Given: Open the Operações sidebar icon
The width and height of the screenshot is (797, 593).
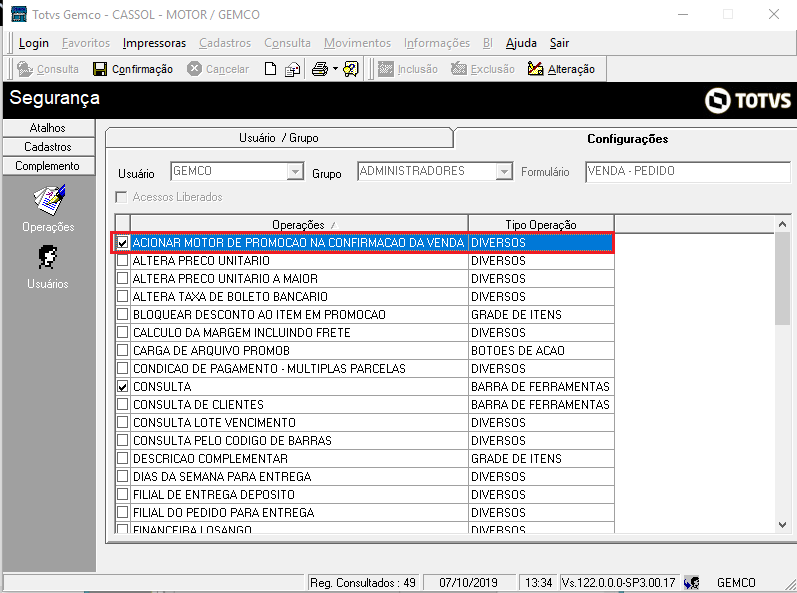Looking at the screenshot, I should coord(49,200).
